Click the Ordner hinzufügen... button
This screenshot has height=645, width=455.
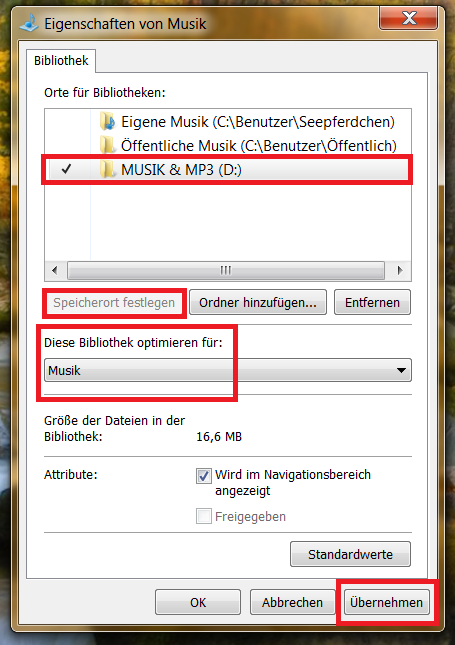coord(258,302)
